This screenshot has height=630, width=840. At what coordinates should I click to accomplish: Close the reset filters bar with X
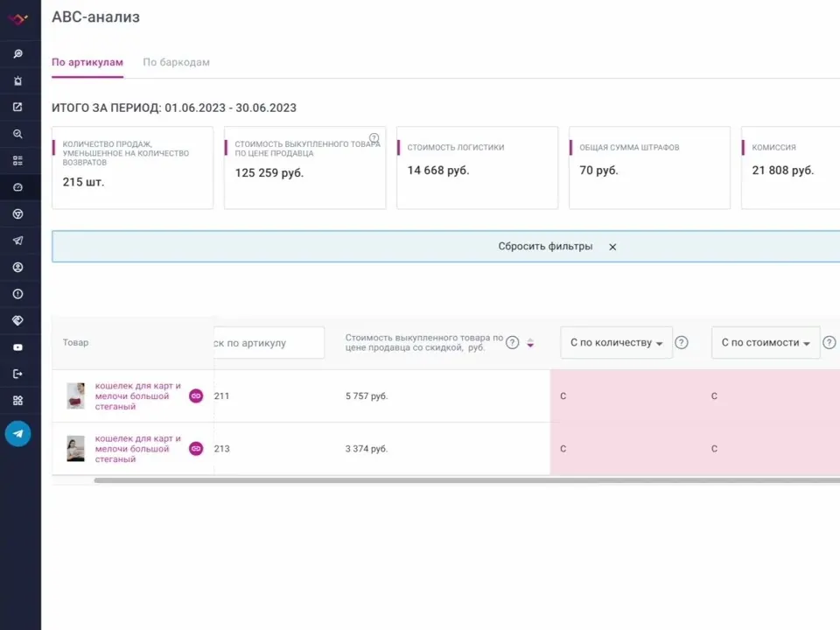click(x=612, y=247)
